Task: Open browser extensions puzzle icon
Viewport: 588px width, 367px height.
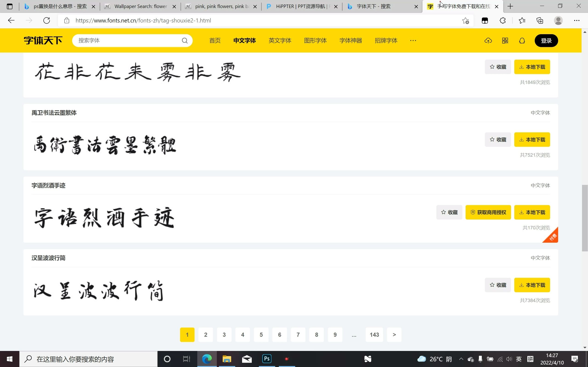Action: 503,21
